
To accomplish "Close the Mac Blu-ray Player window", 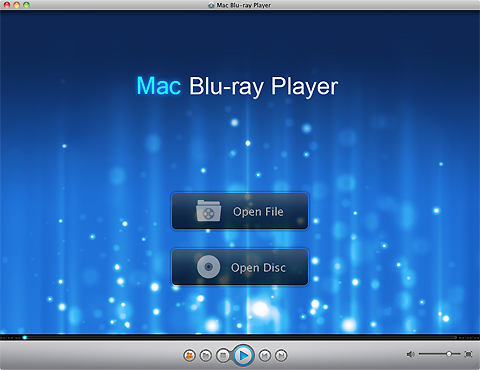I will 7,5.
